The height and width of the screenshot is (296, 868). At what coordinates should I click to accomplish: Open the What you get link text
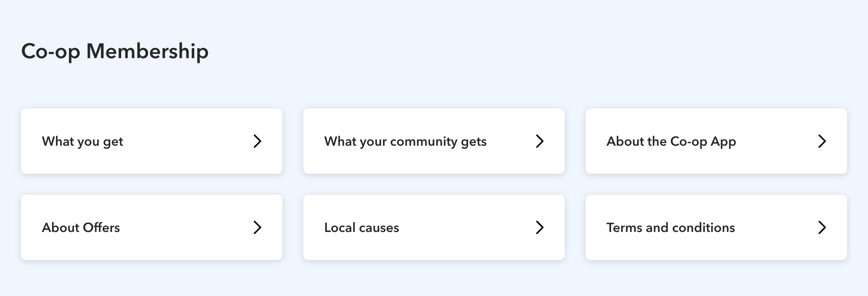[x=83, y=142]
